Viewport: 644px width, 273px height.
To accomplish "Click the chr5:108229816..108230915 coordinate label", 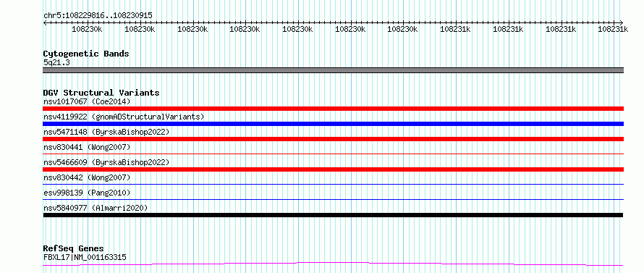I will pyautogui.click(x=98, y=15).
